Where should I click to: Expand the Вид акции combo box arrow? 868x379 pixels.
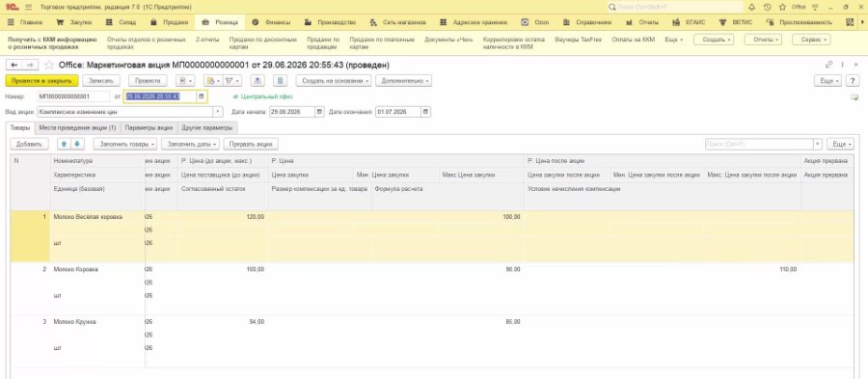218,112
